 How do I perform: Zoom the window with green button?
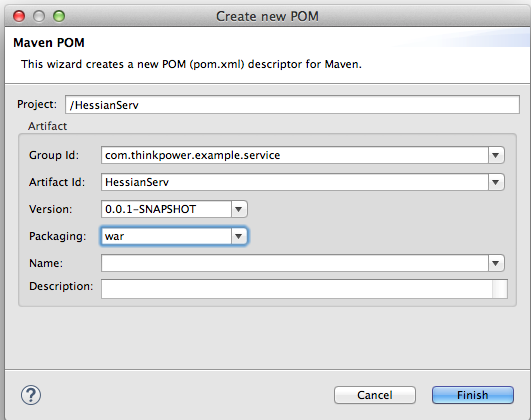59,16
